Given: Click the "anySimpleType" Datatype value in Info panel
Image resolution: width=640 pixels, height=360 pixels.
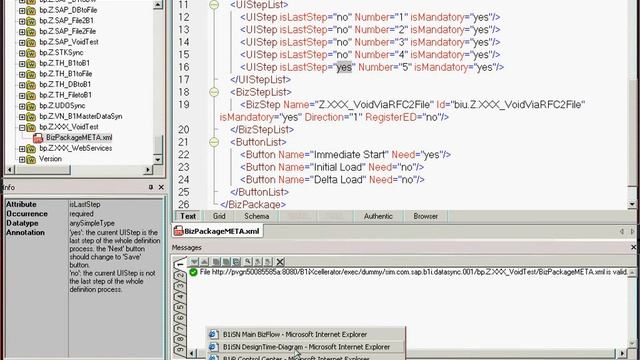Looking at the screenshot, I should pos(92,223).
